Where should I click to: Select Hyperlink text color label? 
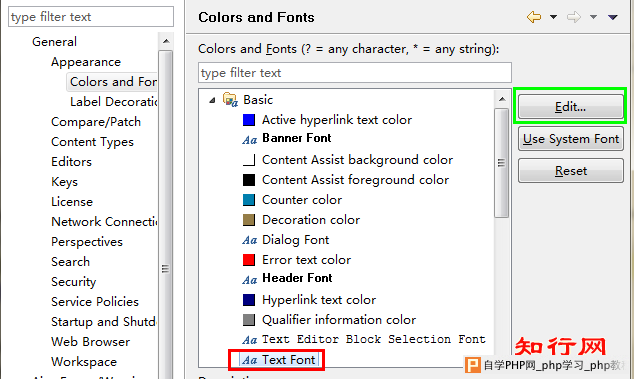click(319, 300)
